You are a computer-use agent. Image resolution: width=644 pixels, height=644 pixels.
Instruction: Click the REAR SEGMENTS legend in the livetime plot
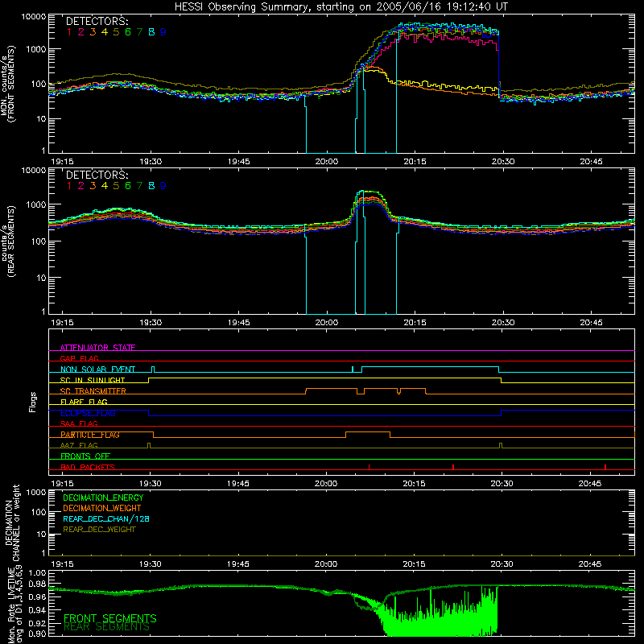pos(106,627)
